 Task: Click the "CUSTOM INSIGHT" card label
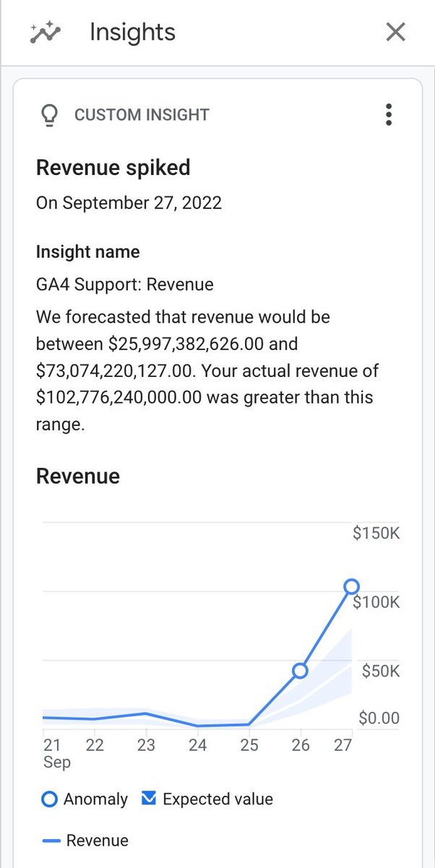142,115
